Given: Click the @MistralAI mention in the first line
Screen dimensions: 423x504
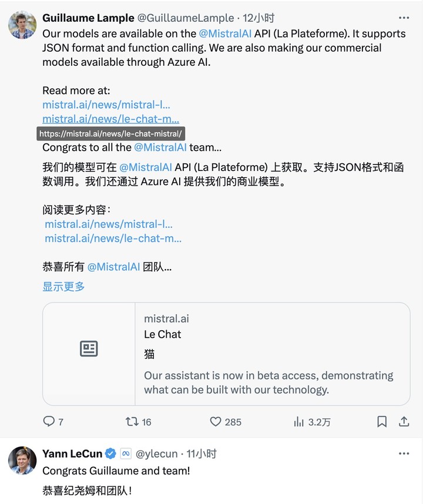Looking at the screenshot, I should 225,33.
